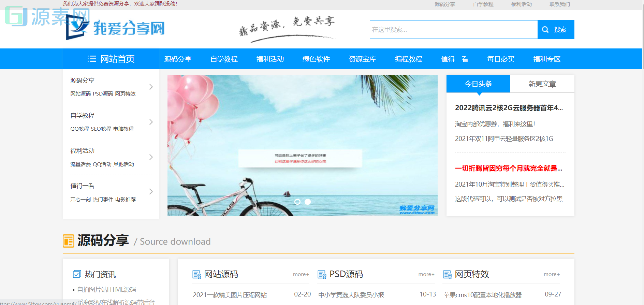Focus the 在这里搜索 input field
The height and width of the screenshot is (305, 644).
coord(454,30)
